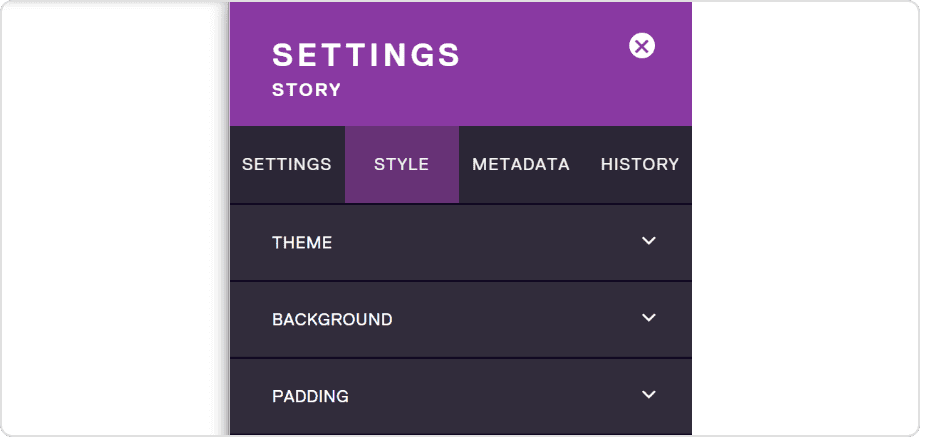Expand the Background section chevron

coord(649,318)
